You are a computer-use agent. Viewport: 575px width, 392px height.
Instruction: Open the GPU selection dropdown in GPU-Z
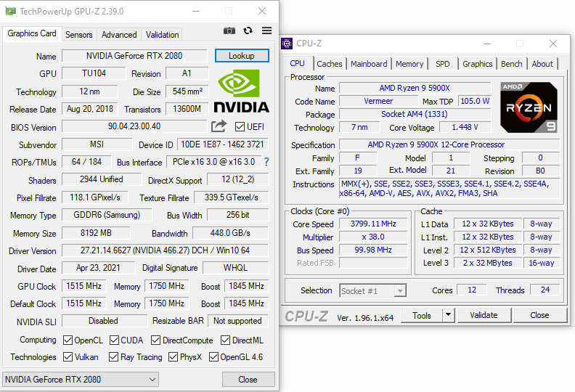click(x=81, y=380)
